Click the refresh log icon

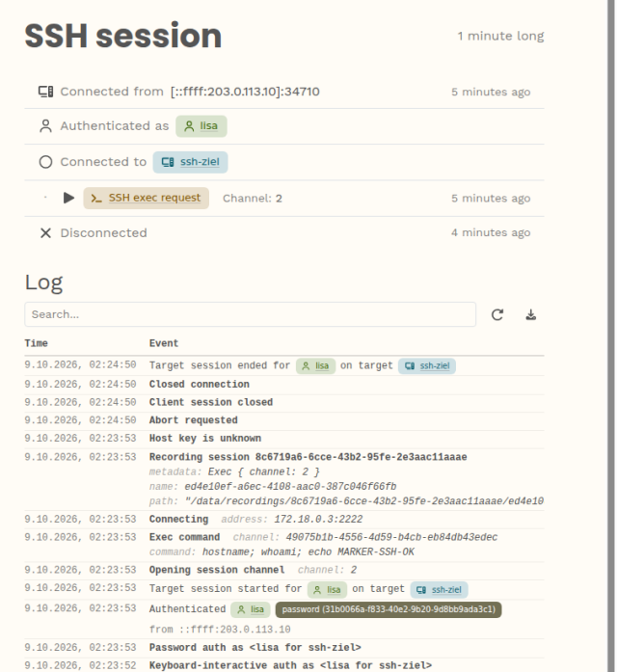tap(497, 315)
